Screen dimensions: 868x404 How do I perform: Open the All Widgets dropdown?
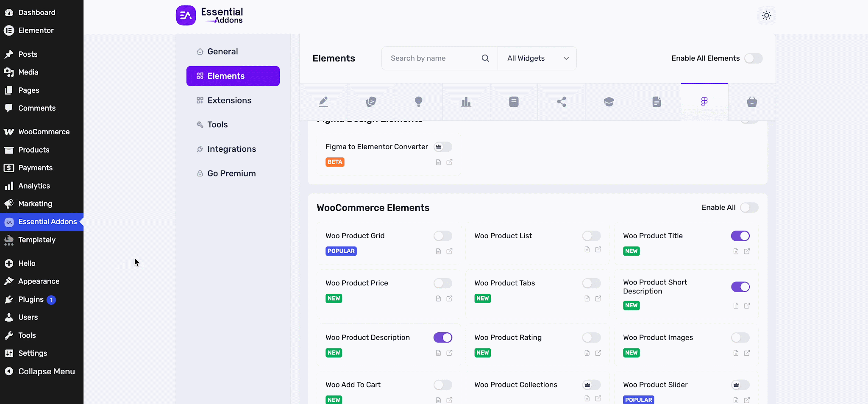(537, 58)
